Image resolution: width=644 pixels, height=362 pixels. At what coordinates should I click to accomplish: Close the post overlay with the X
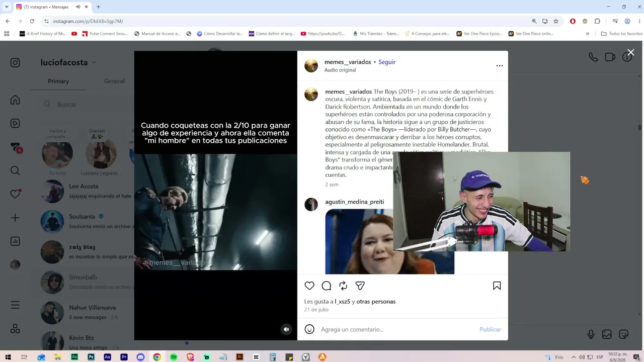point(631,52)
